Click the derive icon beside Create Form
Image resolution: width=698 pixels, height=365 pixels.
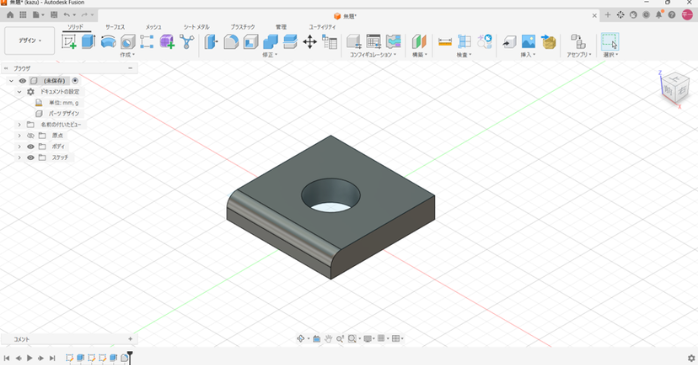pos(187,42)
